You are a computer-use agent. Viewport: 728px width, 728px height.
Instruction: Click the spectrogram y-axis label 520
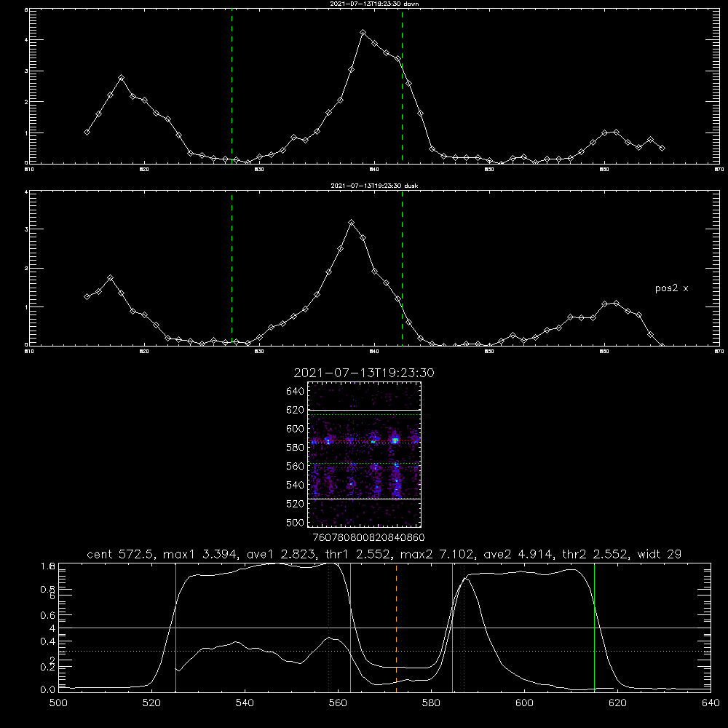[296, 504]
